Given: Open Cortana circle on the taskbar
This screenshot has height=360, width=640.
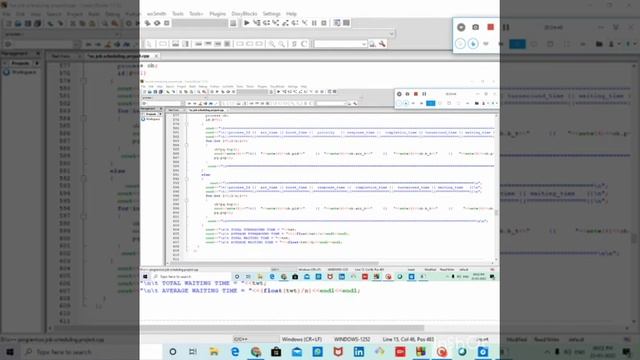Looking at the screenshot, I should click(x=173, y=351).
